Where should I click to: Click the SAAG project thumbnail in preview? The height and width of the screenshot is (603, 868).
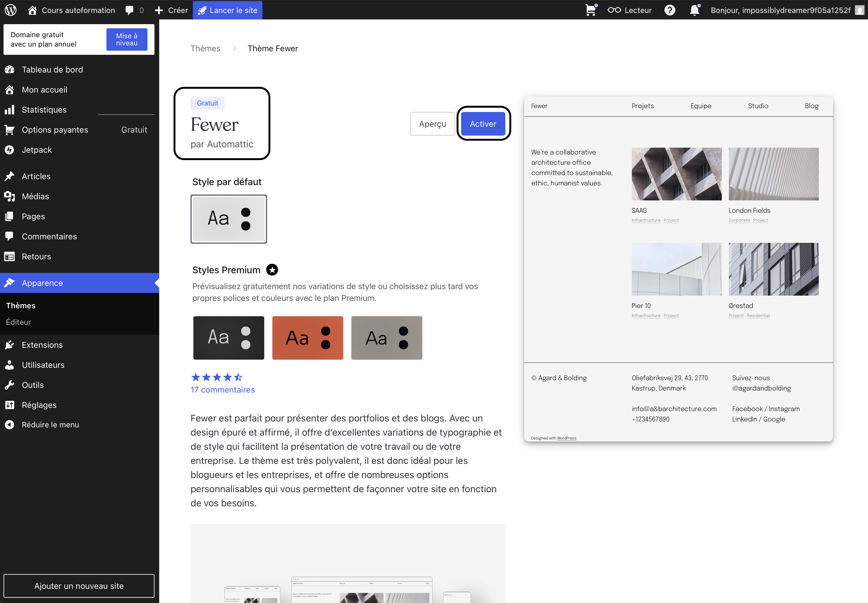tap(676, 174)
